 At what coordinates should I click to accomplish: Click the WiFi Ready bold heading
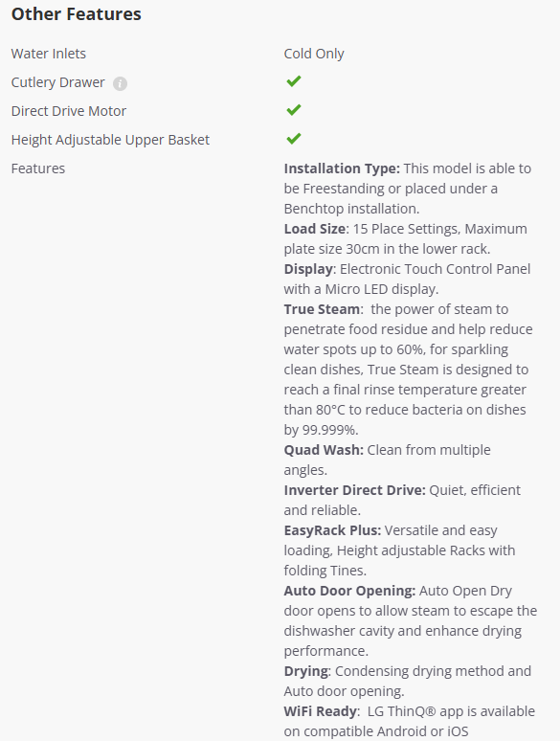pos(321,711)
